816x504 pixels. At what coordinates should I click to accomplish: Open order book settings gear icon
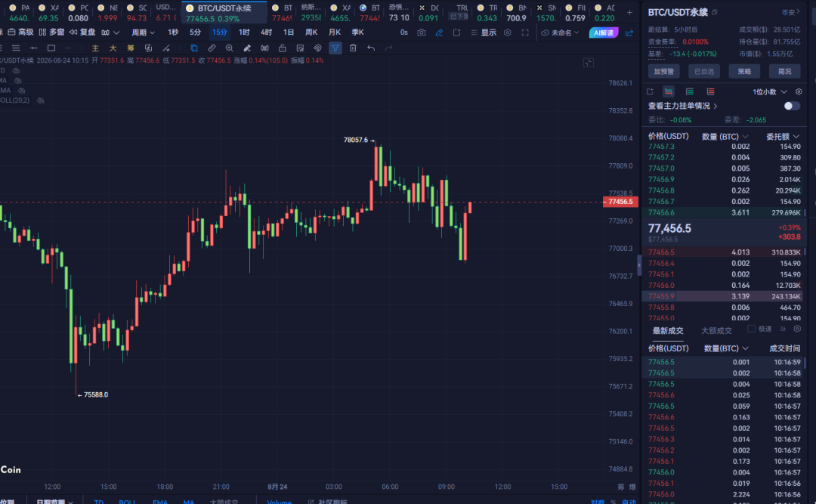(799, 91)
